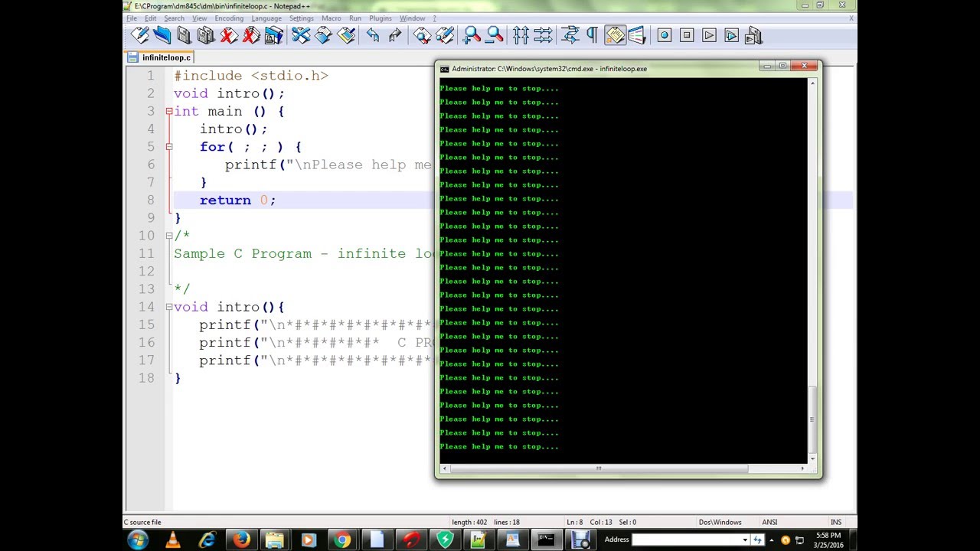The width and height of the screenshot is (980, 551).
Task: Click the cmd window vertical scrollbar thumb
Action: 813,419
